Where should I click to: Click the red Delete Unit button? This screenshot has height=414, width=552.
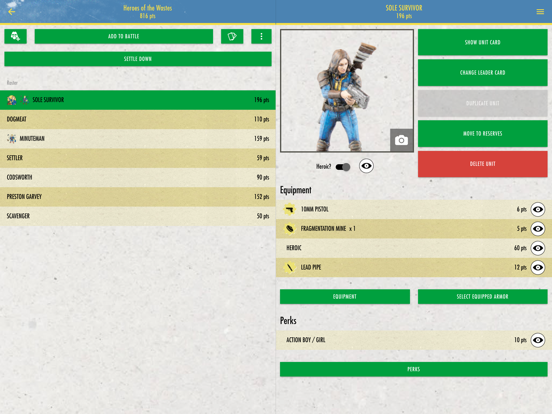[482, 164]
